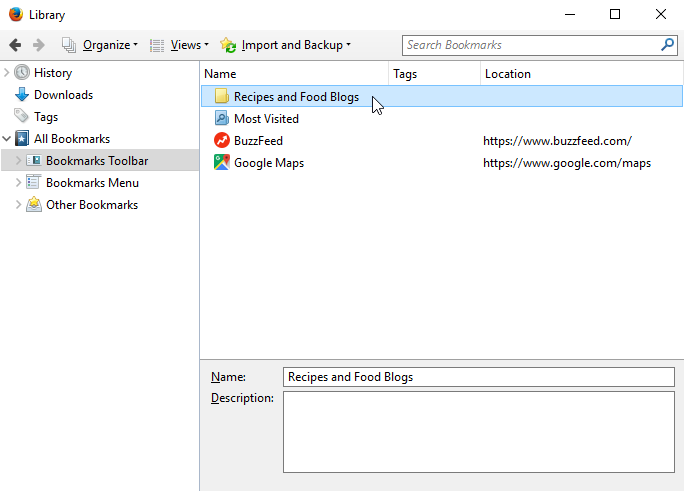Expand the History tree node
Screen dimensions: 684x491
pyautogui.click(x=7, y=73)
